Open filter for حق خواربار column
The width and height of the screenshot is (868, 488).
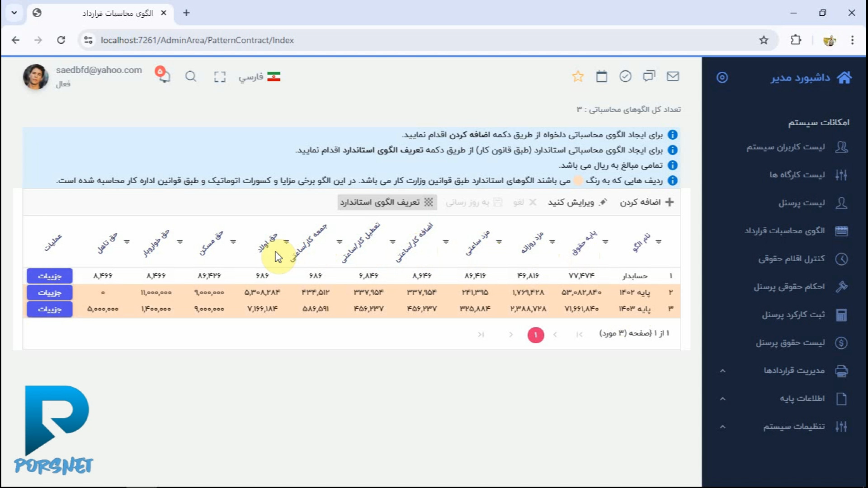coord(180,242)
